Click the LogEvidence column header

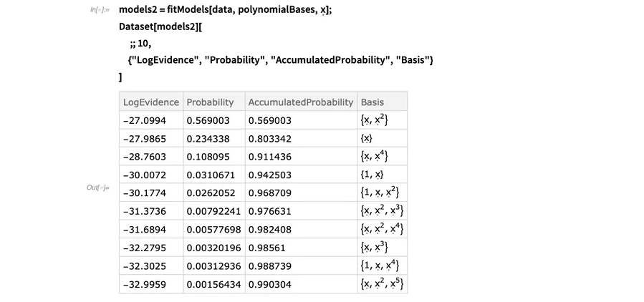151,102
